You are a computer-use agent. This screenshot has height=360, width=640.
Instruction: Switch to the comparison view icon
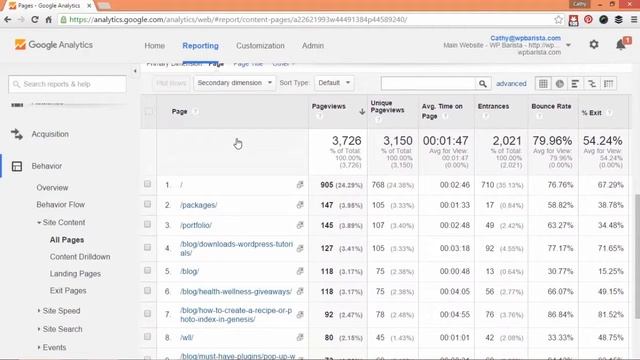pyautogui.click(x=592, y=84)
